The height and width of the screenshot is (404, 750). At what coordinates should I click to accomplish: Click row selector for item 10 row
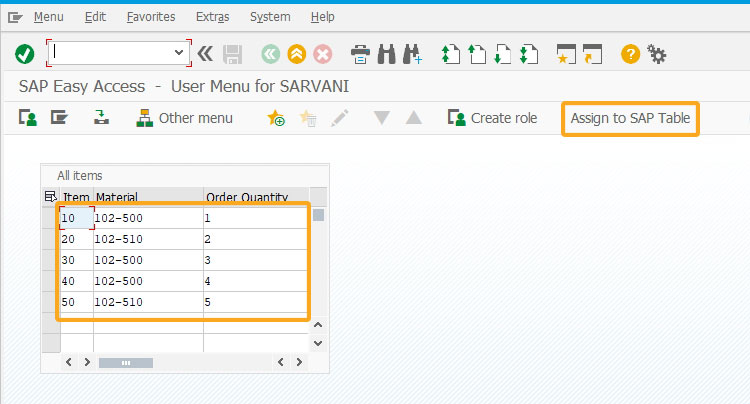click(x=51, y=218)
